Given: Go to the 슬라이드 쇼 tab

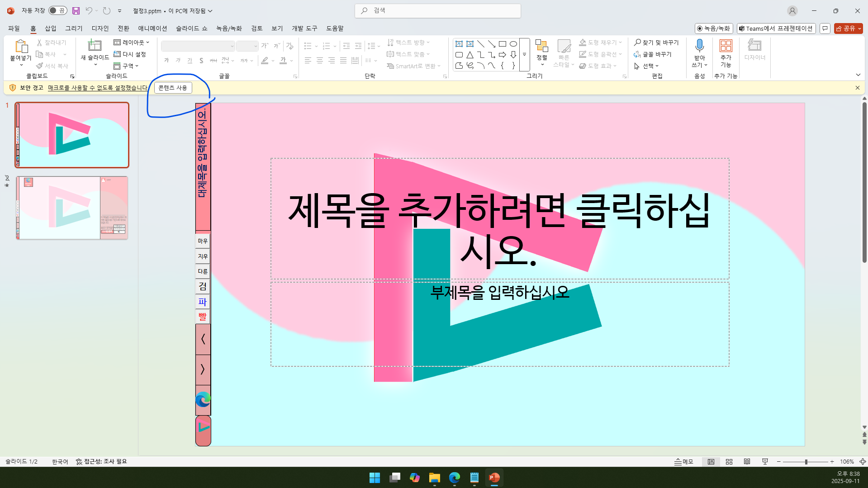Looking at the screenshot, I should coord(192,28).
